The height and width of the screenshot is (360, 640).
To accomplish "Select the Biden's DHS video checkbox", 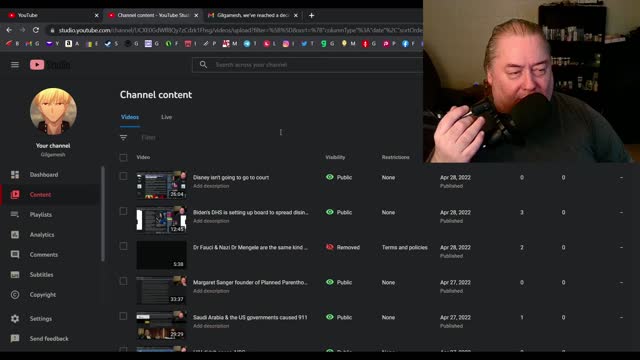I will coord(123,211).
